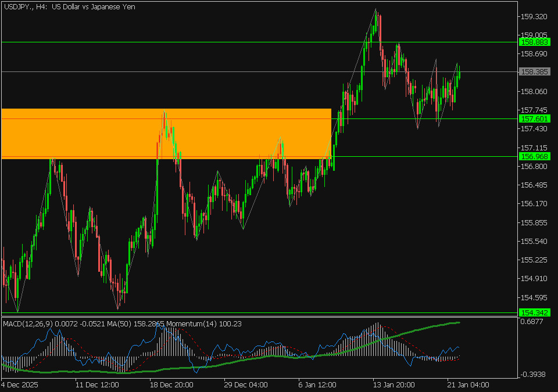Click the 4 Dec 2025 date label
The image size is (558, 392).
tap(20, 384)
